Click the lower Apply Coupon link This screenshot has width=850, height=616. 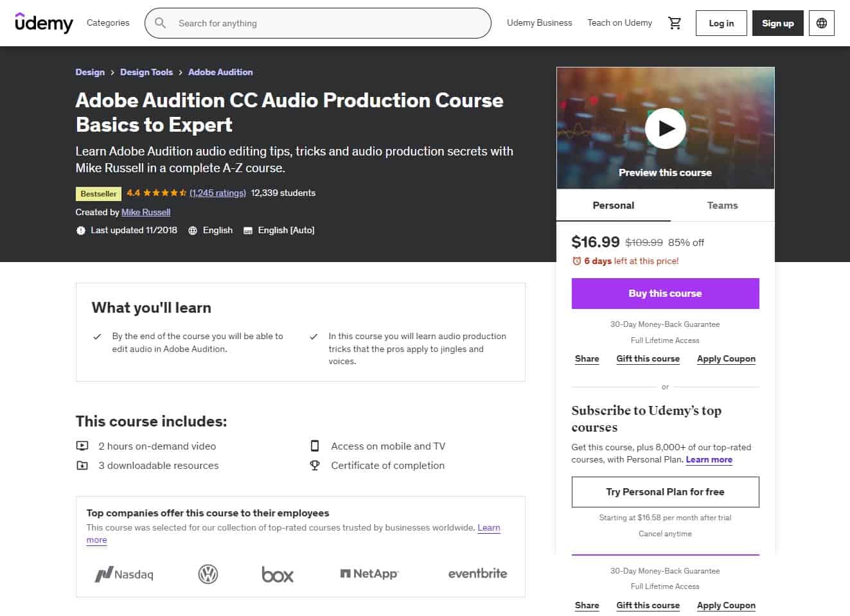726,605
